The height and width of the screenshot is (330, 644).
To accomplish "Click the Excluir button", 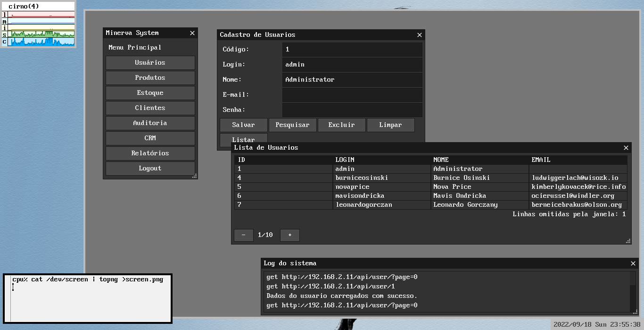I will point(341,125).
